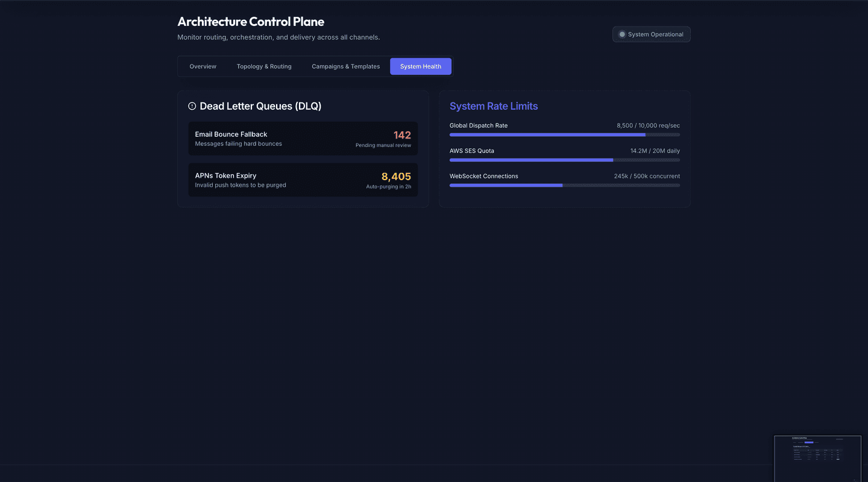Screen dimensions: 868x482
Task: Click the Global Dispatch Rate progress bar
Action: 564,135
